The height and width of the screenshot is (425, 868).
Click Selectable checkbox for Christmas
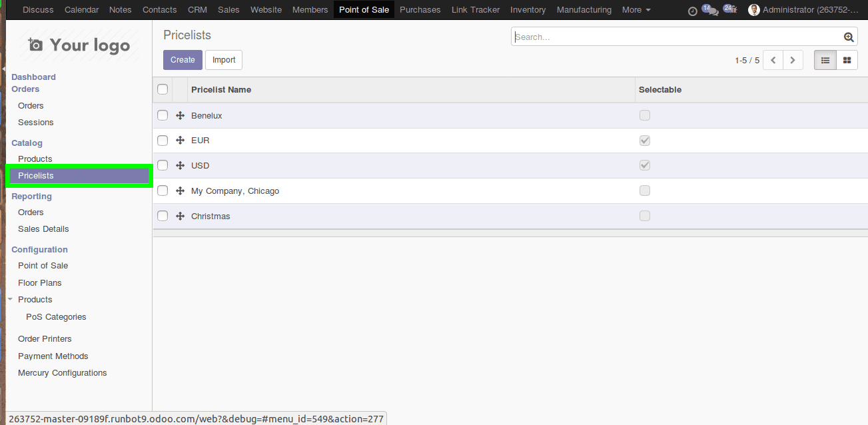(x=644, y=216)
